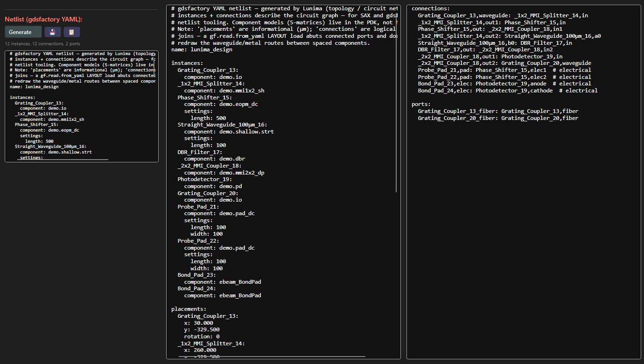Click the "_2x2_MMI_Coupler_18,out2" connection line
Image resolution: width=644 pixels, height=364 pixels.
pyautogui.click(x=504, y=63)
